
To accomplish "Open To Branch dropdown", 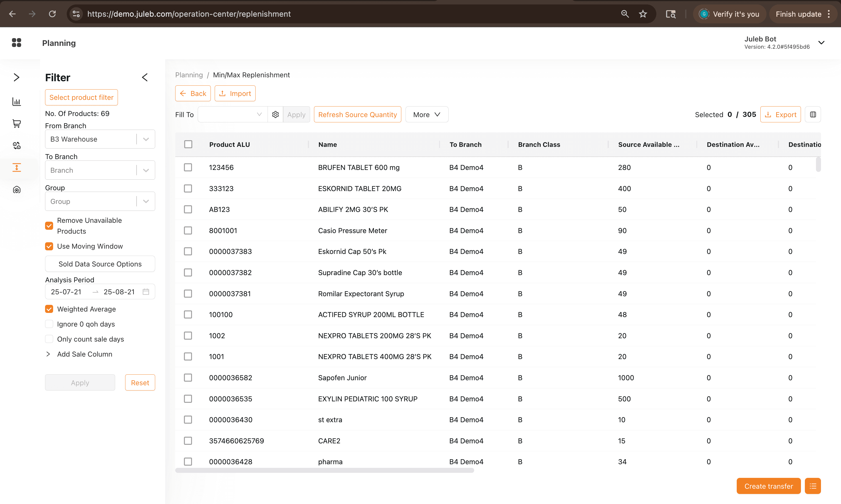I will point(100,170).
